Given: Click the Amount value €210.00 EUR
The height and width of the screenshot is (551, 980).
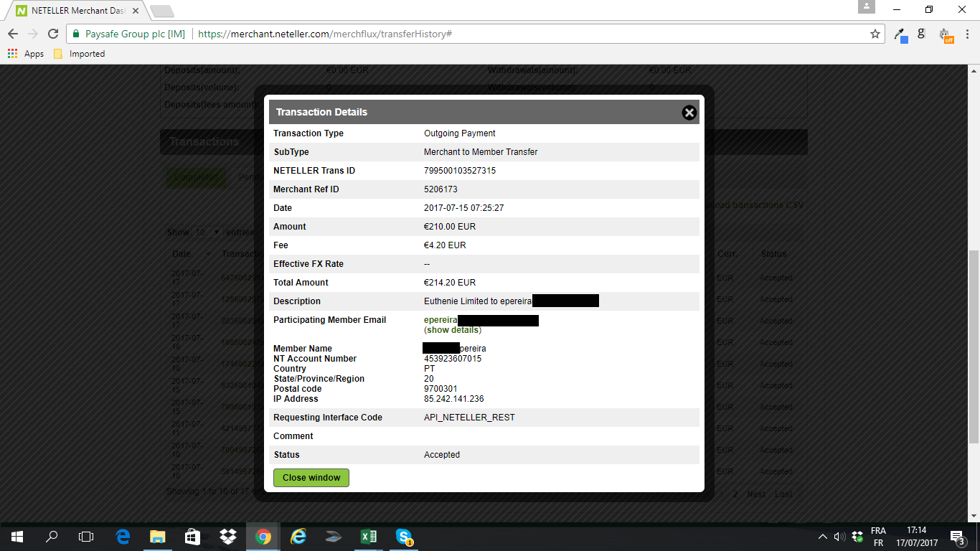Looking at the screenshot, I should click(x=450, y=227).
